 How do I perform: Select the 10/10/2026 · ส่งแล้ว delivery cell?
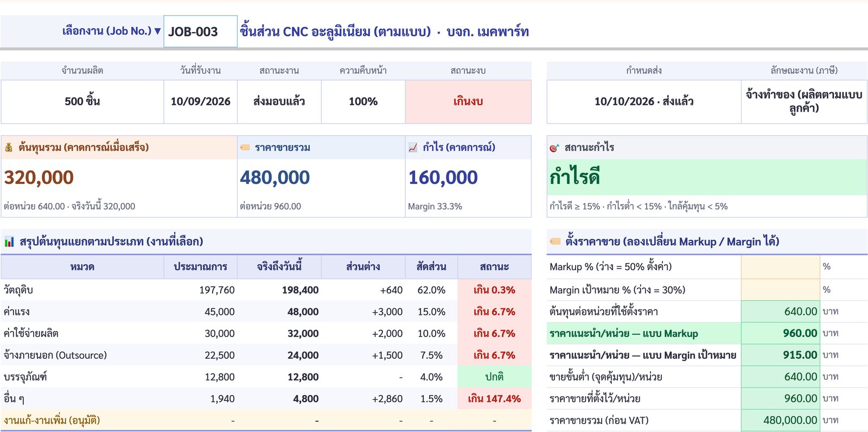(644, 101)
